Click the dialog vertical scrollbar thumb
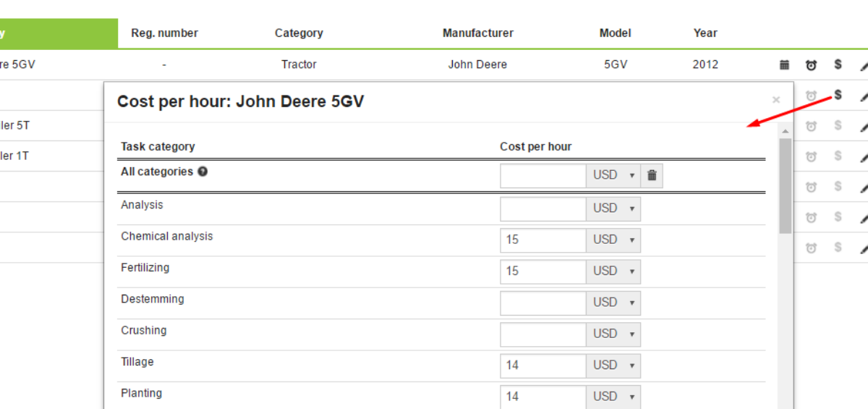Screen dimensions: 868x409 pos(785,185)
